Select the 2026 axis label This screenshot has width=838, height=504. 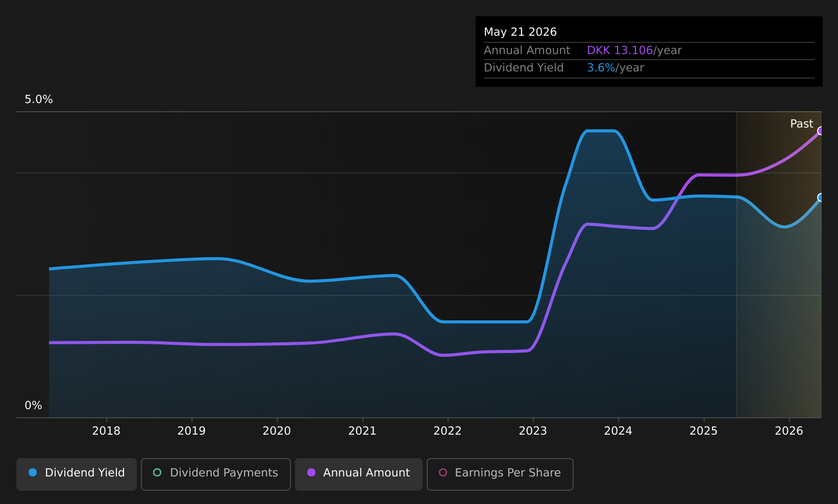pyautogui.click(x=789, y=431)
